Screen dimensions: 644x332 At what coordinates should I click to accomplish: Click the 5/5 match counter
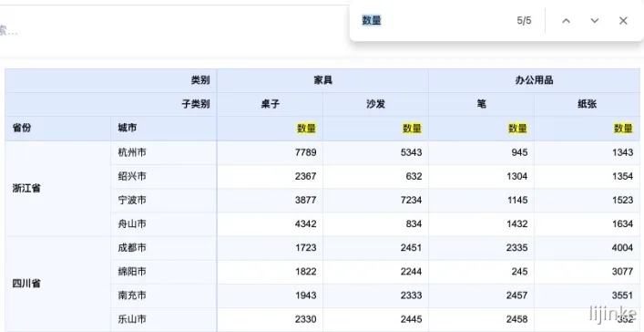point(524,21)
